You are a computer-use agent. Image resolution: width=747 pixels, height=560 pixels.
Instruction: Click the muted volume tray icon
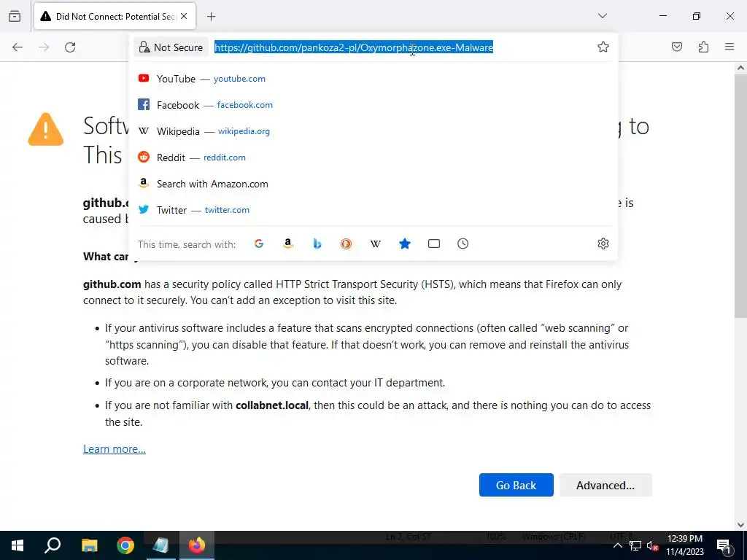click(652, 545)
